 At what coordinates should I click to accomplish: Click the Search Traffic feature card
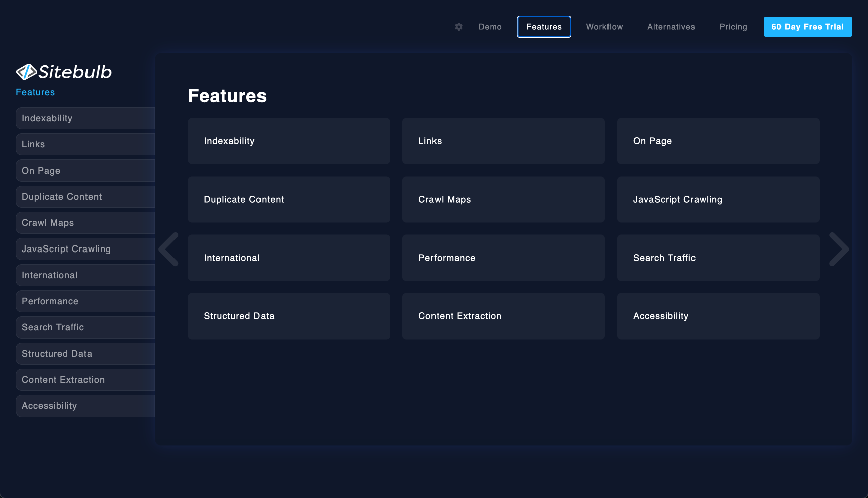tap(718, 258)
